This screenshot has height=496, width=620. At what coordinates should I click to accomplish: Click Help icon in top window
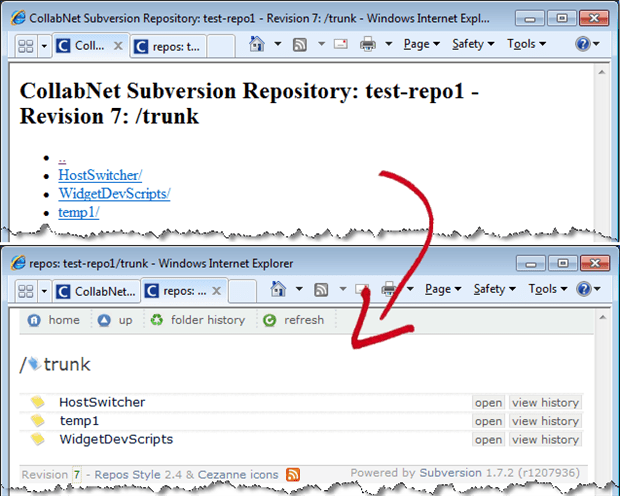pos(583,44)
